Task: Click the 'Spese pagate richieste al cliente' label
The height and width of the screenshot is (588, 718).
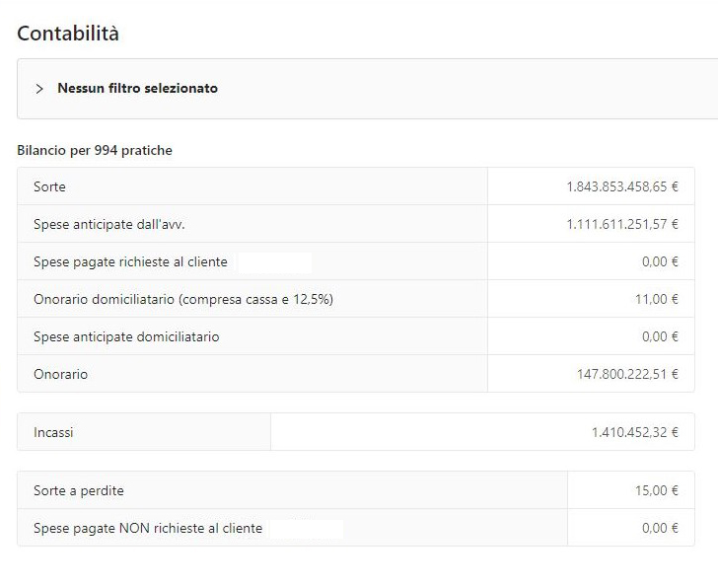Action: (130, 261)
